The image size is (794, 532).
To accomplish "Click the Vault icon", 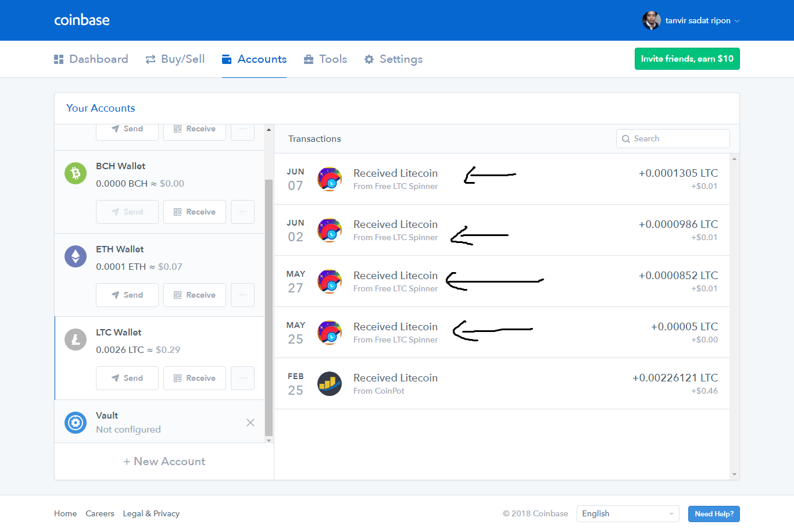I will [x=76, y=423].
